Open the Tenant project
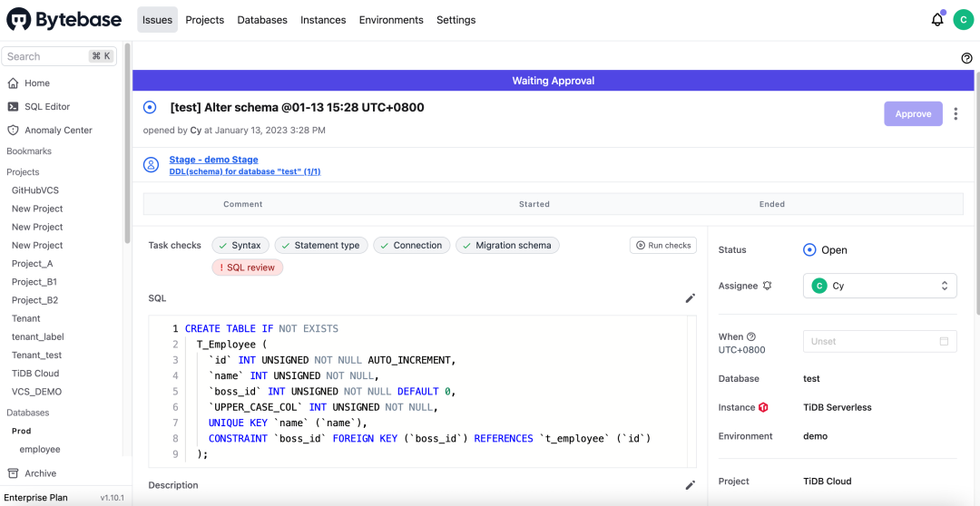 click(26, 318)
